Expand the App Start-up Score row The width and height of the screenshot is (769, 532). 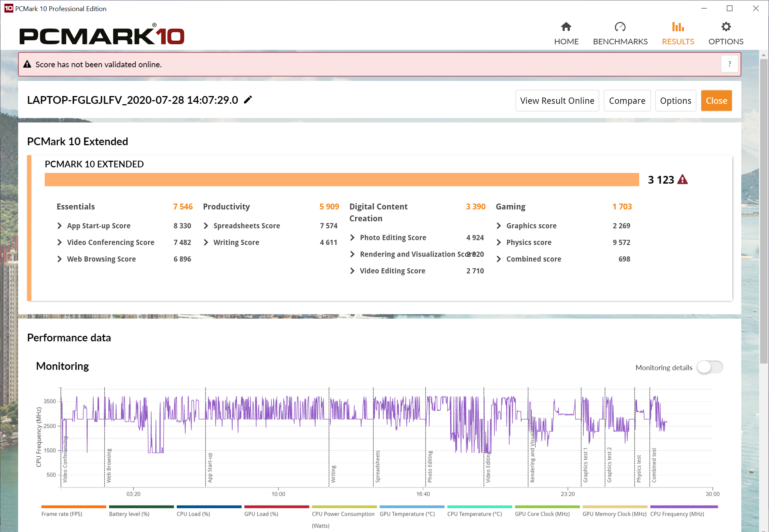click(124, 226)
